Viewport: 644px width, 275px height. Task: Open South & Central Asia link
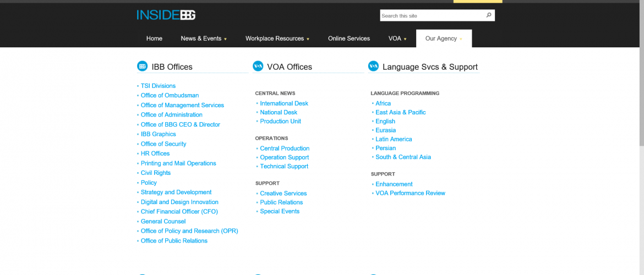point(403,157)
